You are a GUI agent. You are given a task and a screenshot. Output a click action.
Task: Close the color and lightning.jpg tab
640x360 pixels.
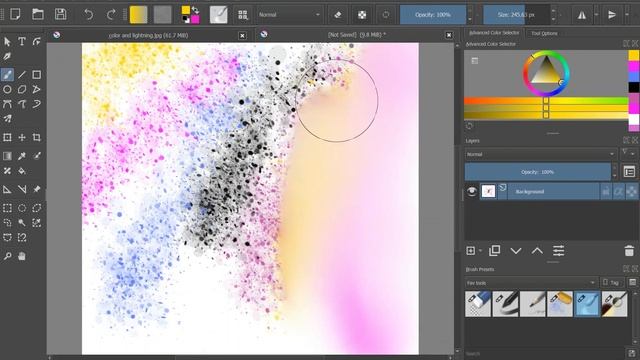(x=242, y=36)
